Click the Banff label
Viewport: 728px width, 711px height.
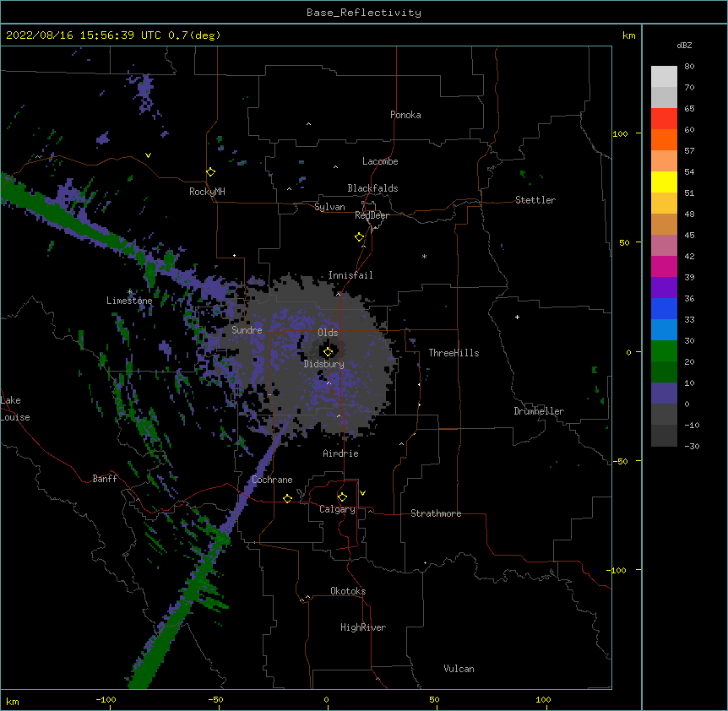tap(105, 479)
